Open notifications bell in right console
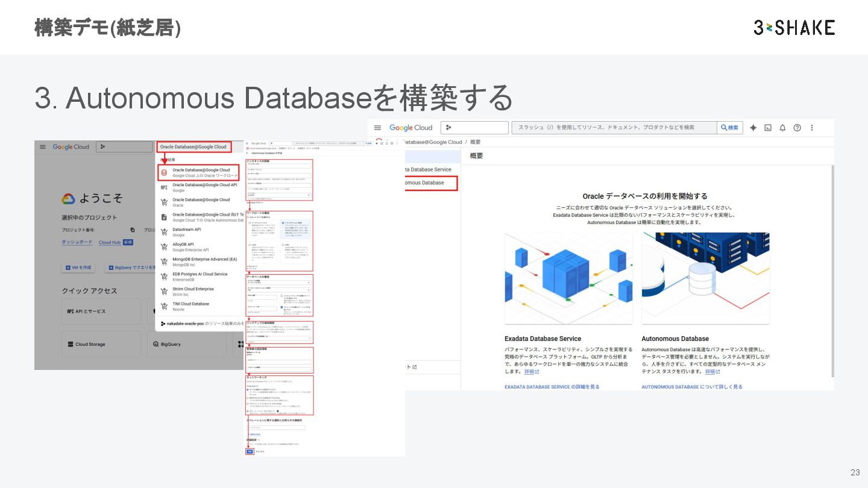This screenshot has width=868, height=488. [x=782, y=128]
